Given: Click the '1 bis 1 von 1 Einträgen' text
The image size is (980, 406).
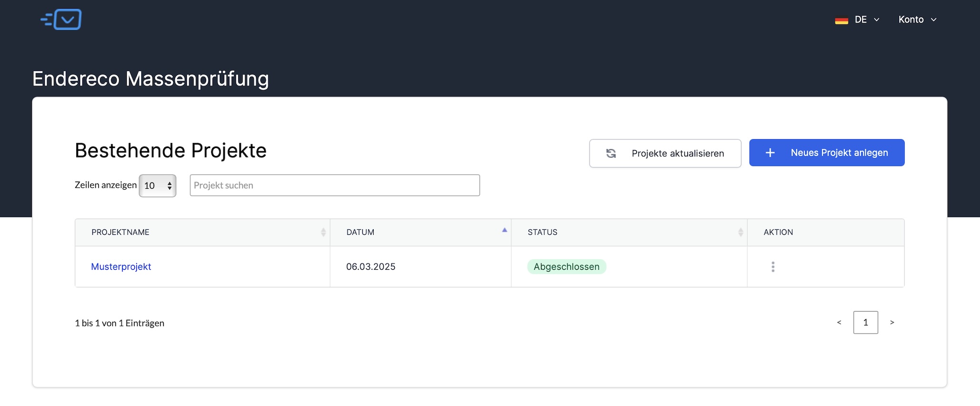Looking at the screenshot, I should 120,323.
